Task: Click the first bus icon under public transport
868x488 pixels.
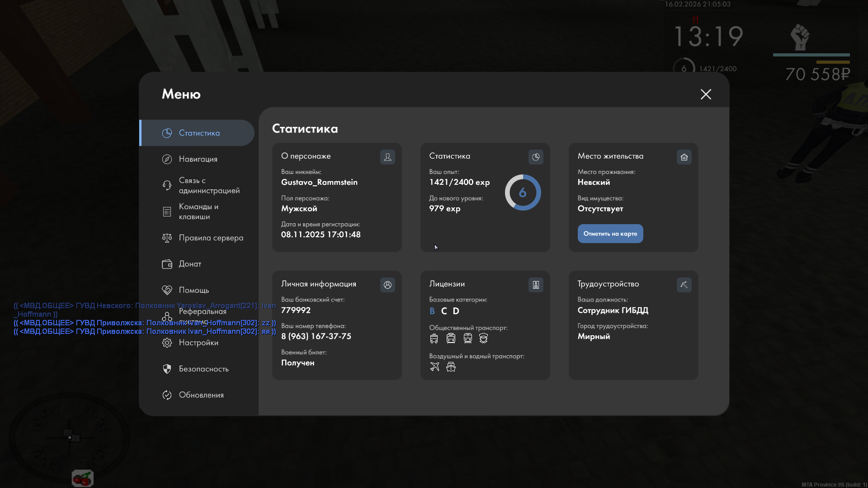Action: point(434,338)
